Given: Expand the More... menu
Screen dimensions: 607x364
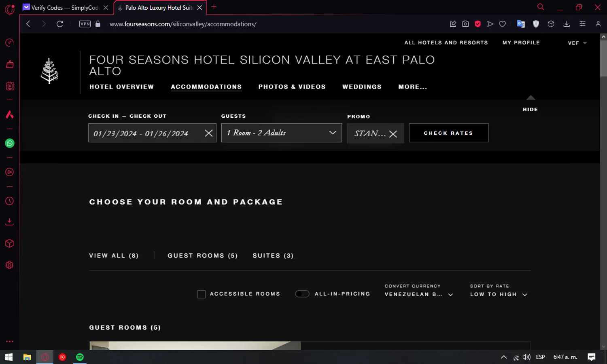Looking at the screenshot, I should [412, 87].
